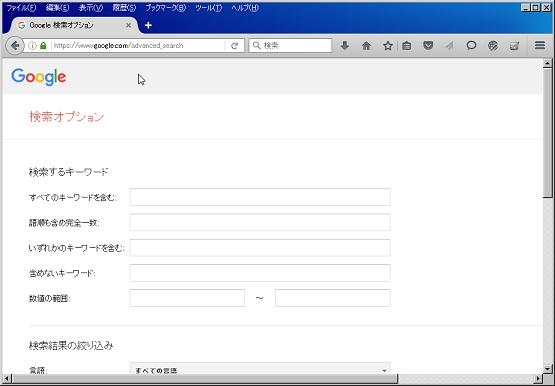Click the 数値の範囲 start field
This screenshot has height=386, width=555.
pyautogui.click(x=187, y=298)
